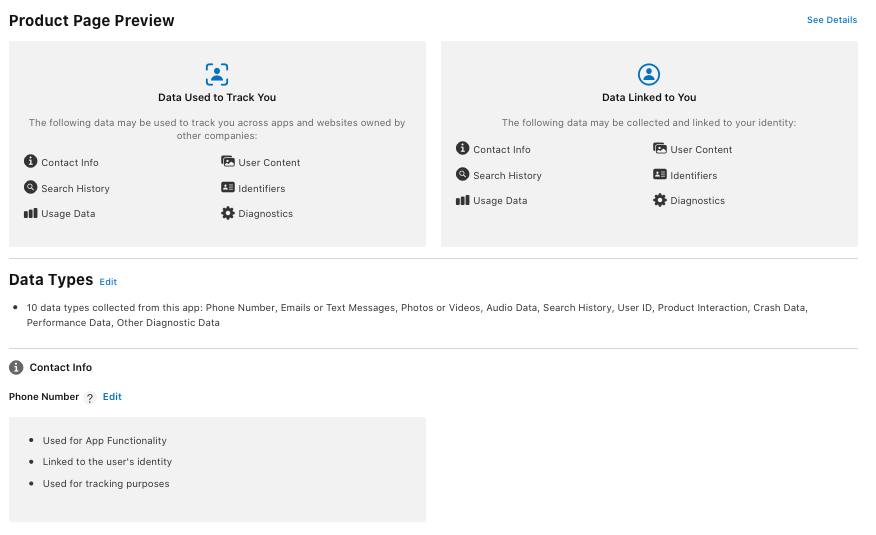This screenshot has height=535, width=876.
Task: Click the Data Used to Track You icon
Action: [x=217, y=74]
